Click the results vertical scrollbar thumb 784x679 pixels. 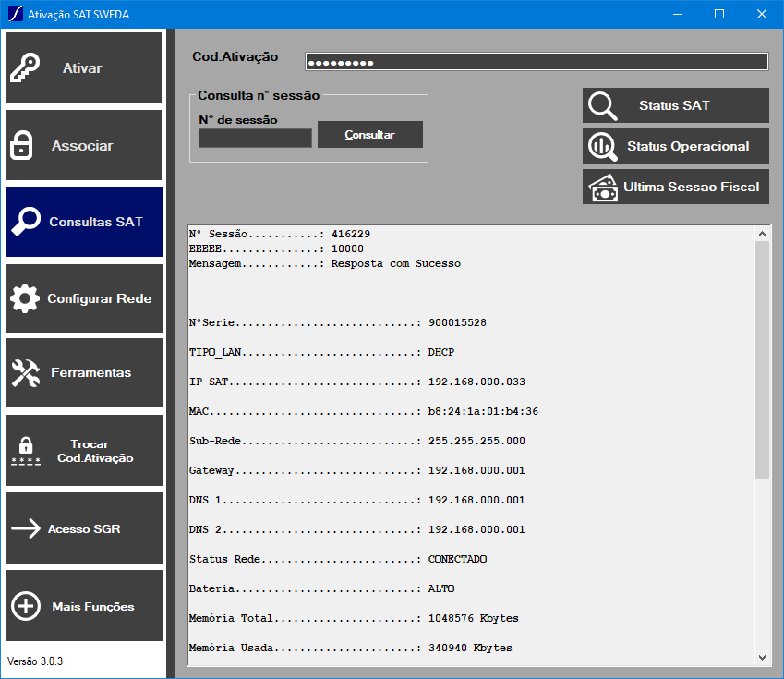(762, 359)
